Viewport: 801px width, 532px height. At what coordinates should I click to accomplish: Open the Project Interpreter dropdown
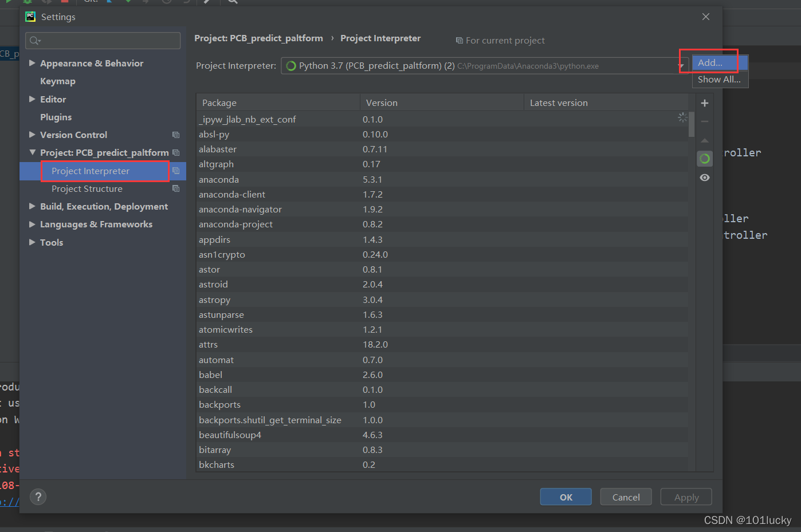pos(485,66)
